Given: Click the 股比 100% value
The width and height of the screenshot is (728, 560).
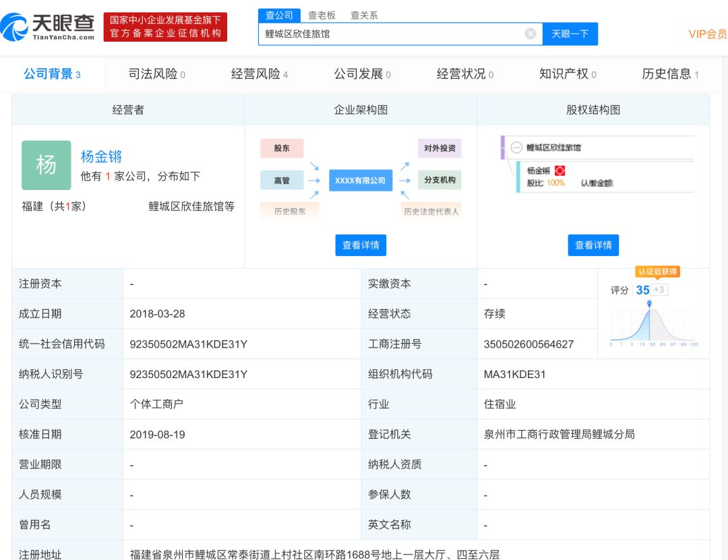Looking at the screenshot, I should [555, 183].
